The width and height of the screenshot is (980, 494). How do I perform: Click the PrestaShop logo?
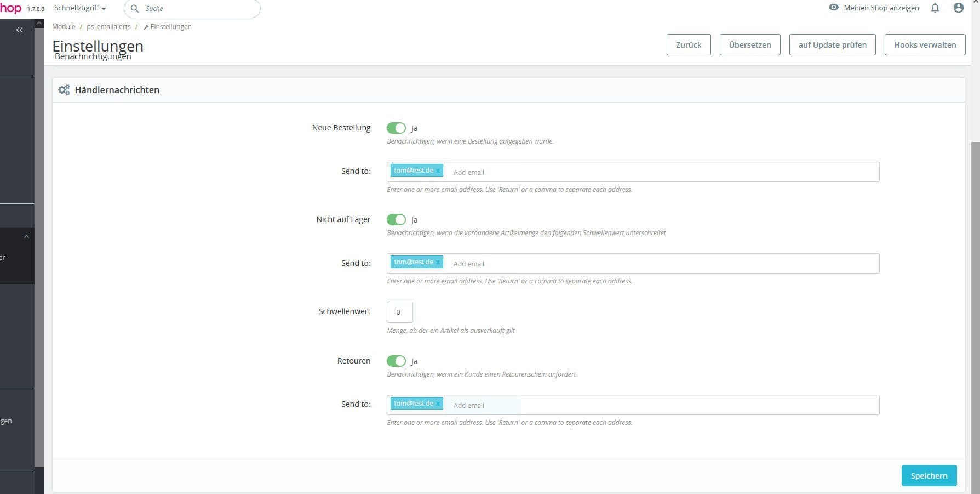(10, 8)
